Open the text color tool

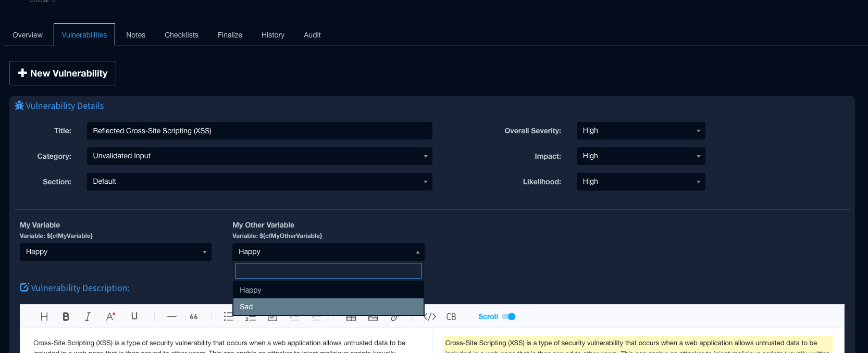tap(110, 317)
